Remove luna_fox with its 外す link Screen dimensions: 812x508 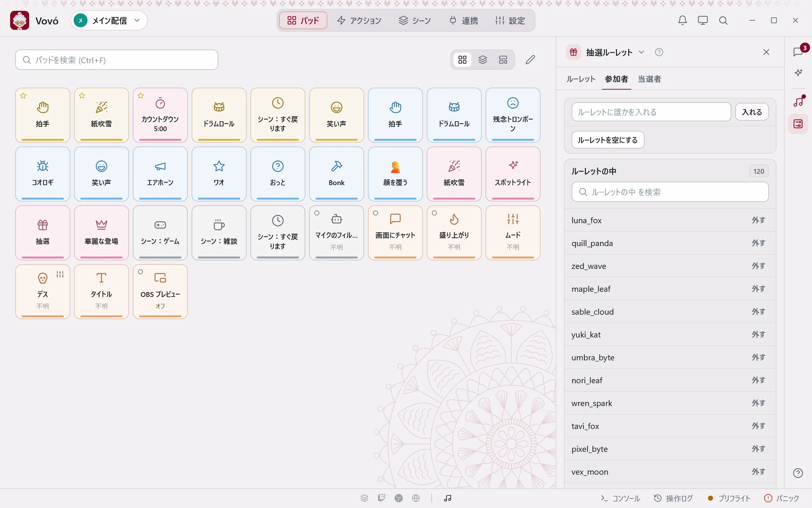(x=758, y=220)
